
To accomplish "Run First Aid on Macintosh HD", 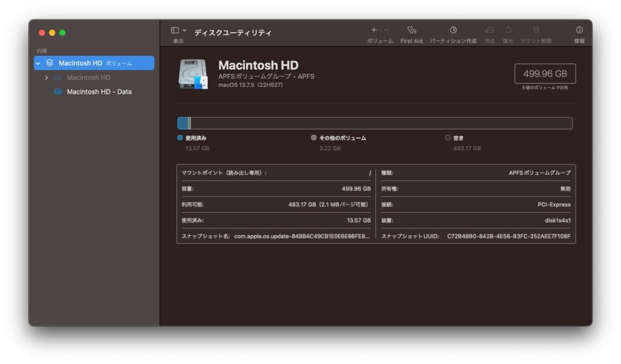I will [x=411, y=32].
